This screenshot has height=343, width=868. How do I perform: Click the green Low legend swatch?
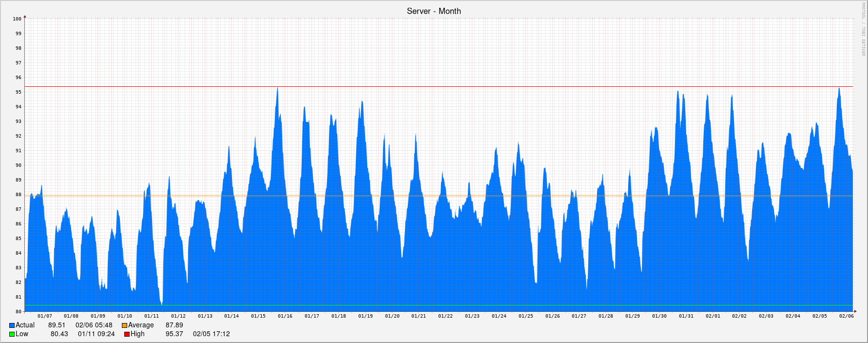pos(12,334)
